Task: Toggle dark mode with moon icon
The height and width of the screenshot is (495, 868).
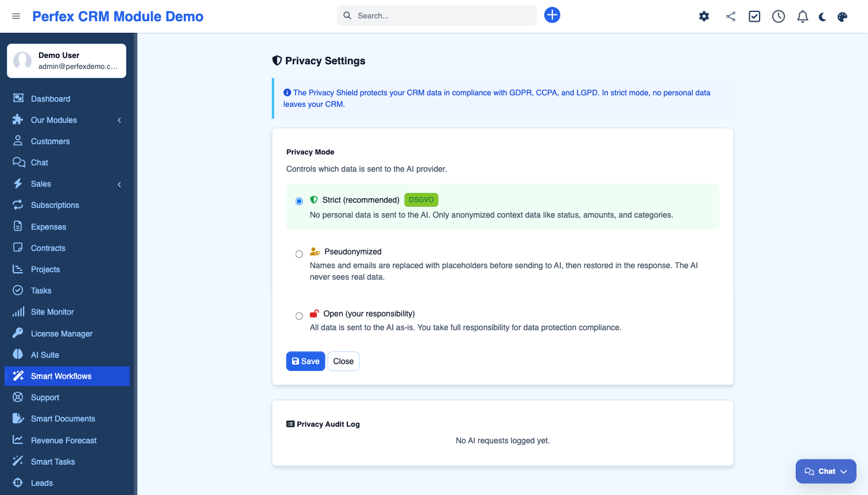Action: [823, 17]
